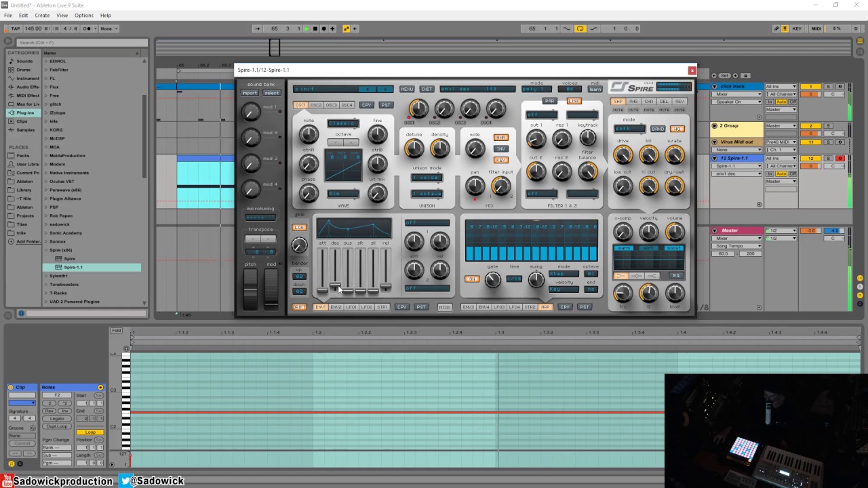Select the Sounds category icon
This screenshot has width=868, height=488.
point(11,61)
